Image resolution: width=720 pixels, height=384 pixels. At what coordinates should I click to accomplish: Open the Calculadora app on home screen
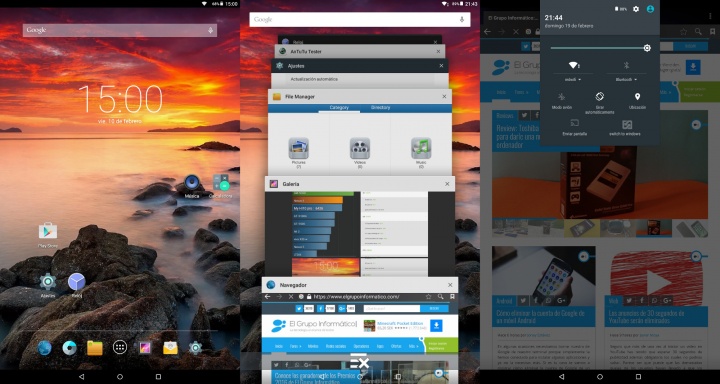[221, 183]
